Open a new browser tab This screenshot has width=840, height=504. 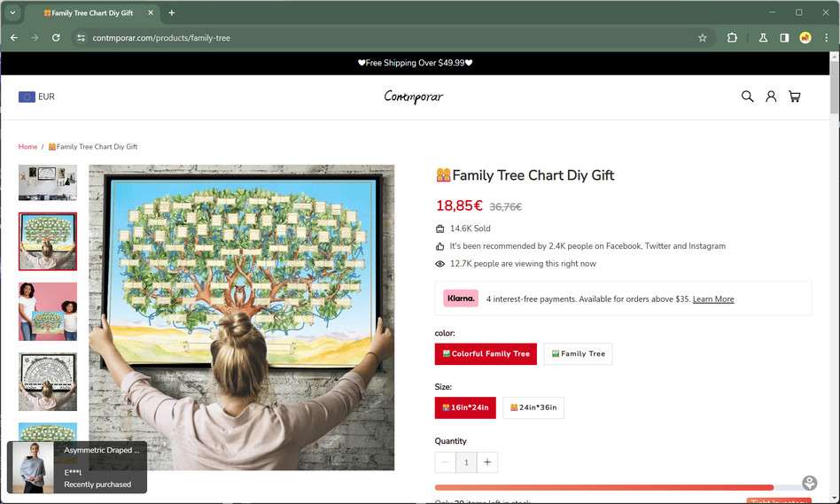coord(171,13)
